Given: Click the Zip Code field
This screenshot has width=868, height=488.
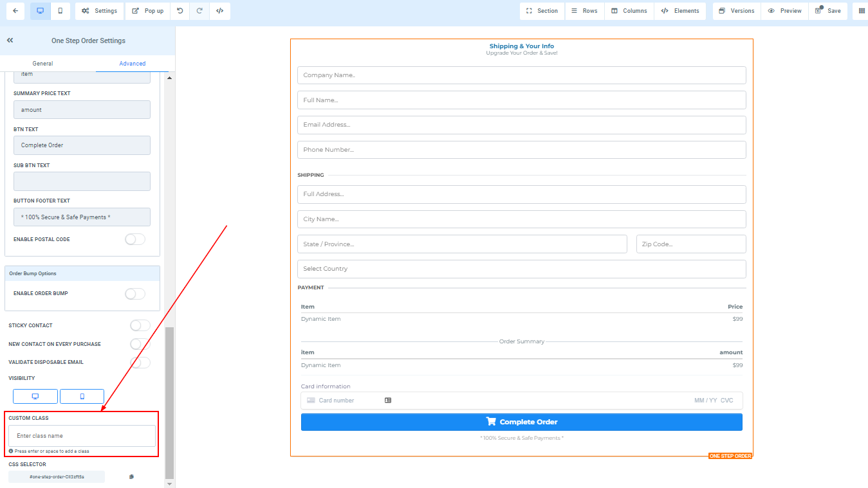Looking at the screenshot, I should click(691, 244).
